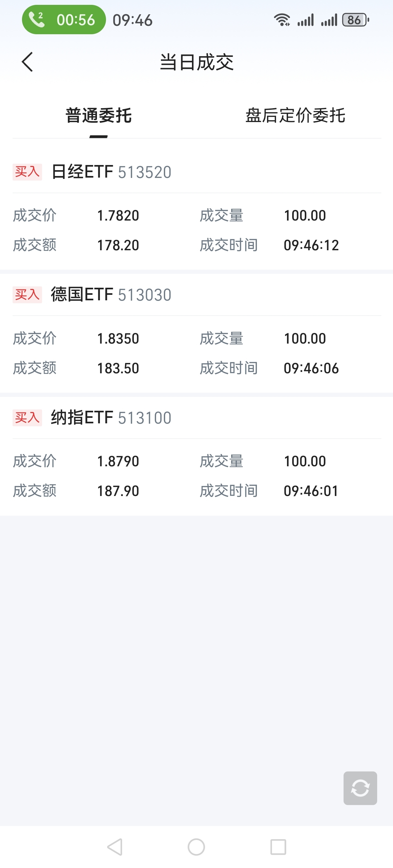Tap the Wi-Fi status icon
Screen dimensions: 393x868
282,20
